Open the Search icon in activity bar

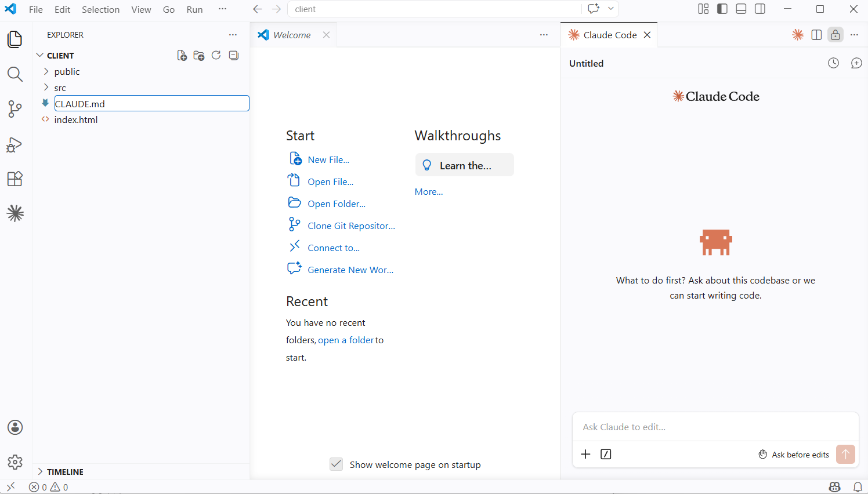(x=15, y=74)
